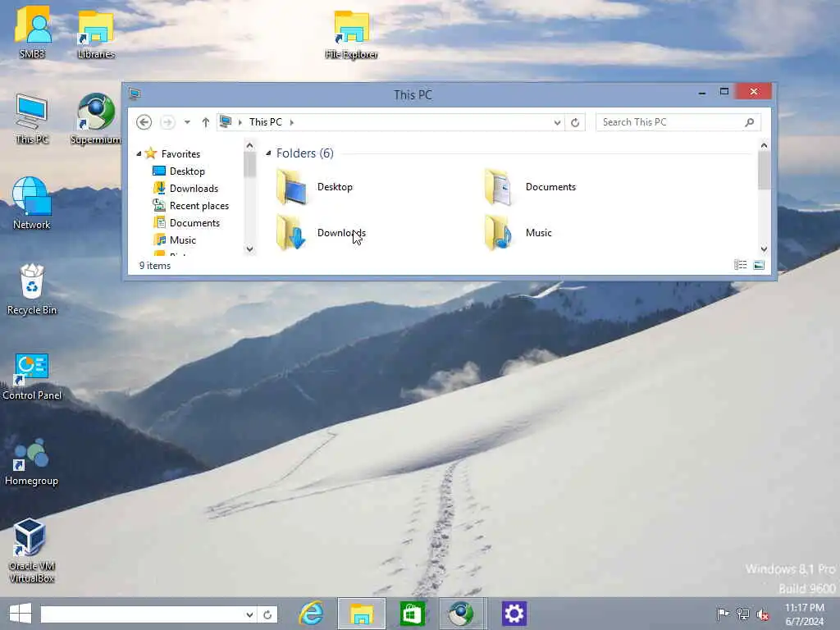Click the 9 items status bar text
840x630 pixels.
coord(155,266)
